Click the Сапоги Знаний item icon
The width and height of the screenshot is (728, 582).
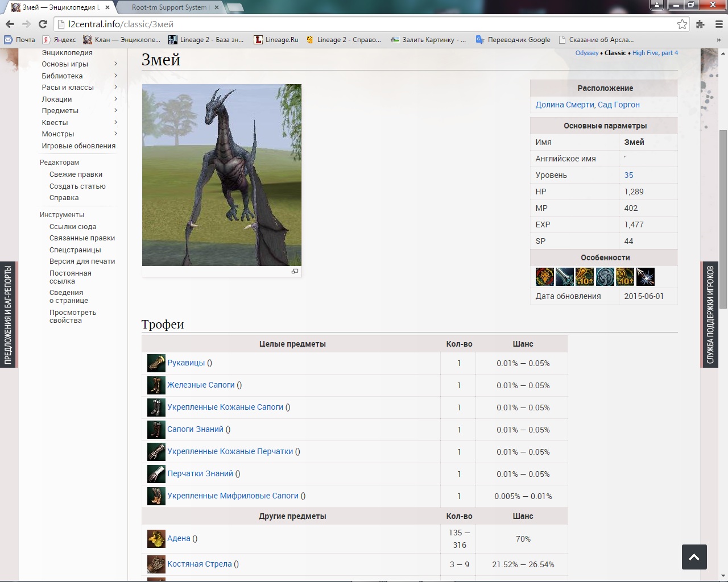pyautogui.click(x=156, y=430)
